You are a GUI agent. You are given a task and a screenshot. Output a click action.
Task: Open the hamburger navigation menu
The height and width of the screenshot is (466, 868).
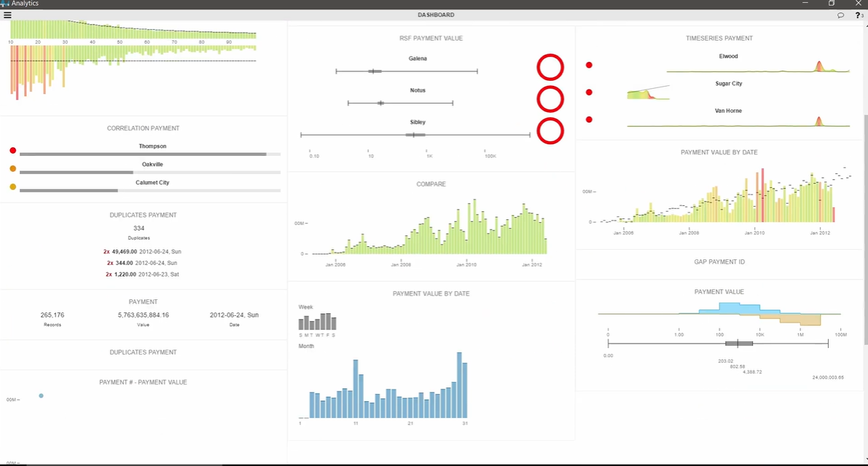[x=8, y=15]
